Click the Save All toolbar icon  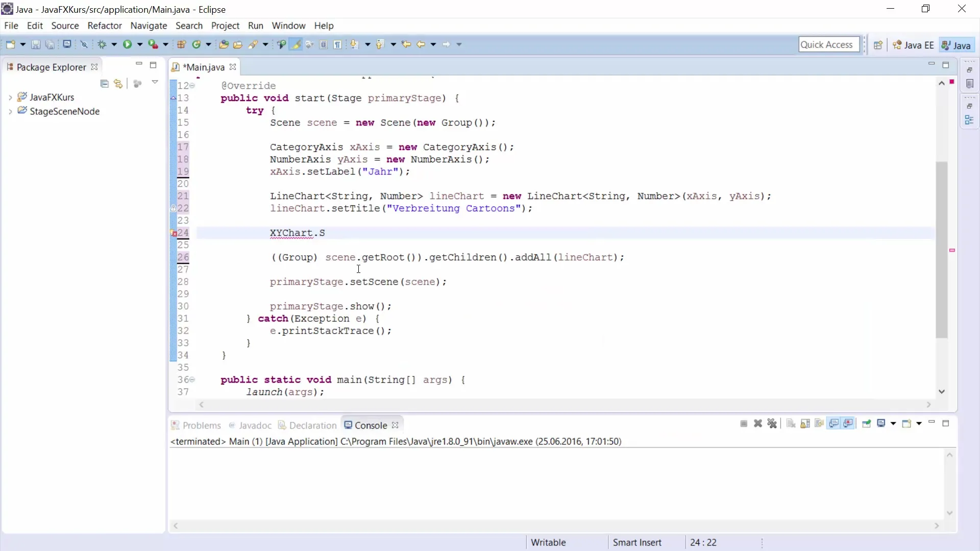(50, 44)
